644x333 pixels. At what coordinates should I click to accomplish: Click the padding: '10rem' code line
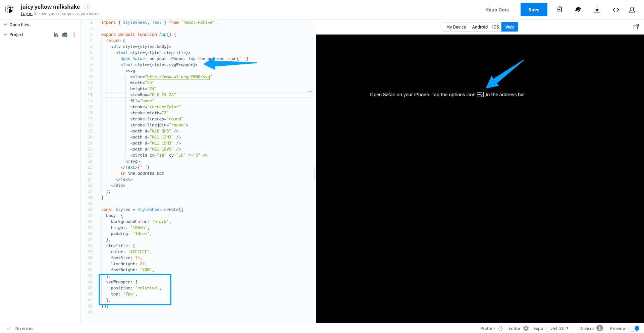click(x=131, y=234)
